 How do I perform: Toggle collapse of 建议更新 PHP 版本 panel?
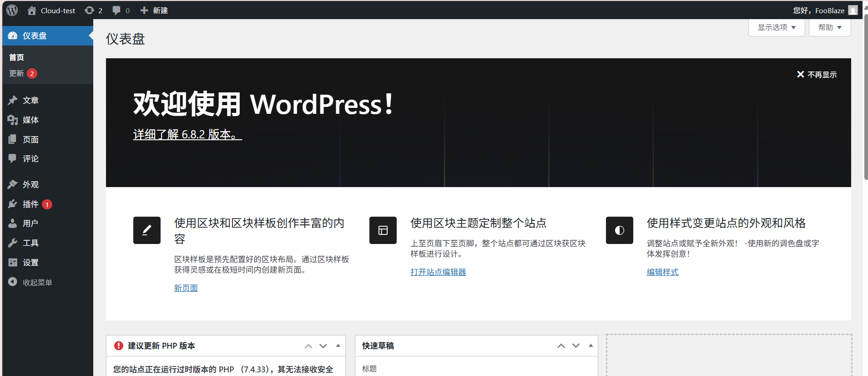pos(338,346)
